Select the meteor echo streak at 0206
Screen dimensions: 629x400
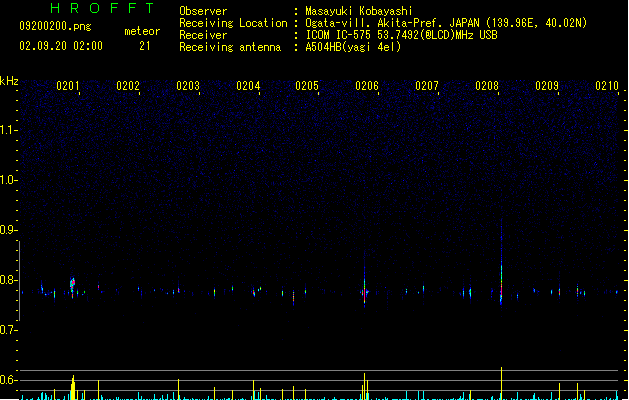tap(365, 285)
